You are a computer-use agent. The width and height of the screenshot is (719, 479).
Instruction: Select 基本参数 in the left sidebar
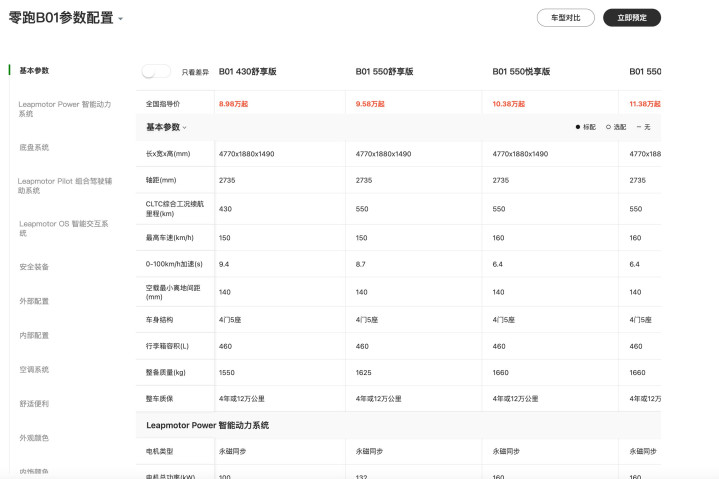(34, 71)
